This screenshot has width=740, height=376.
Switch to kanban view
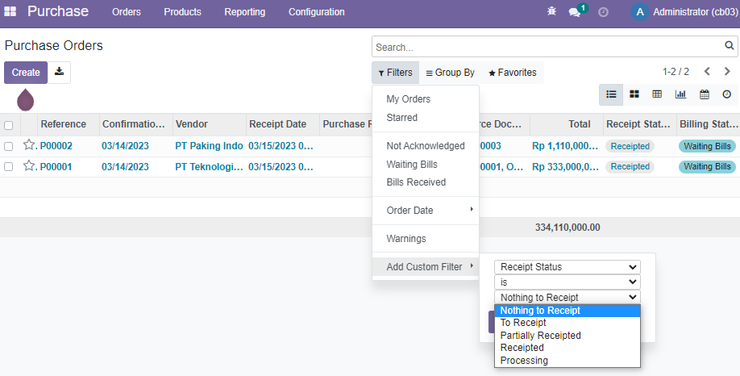point(634,94)
